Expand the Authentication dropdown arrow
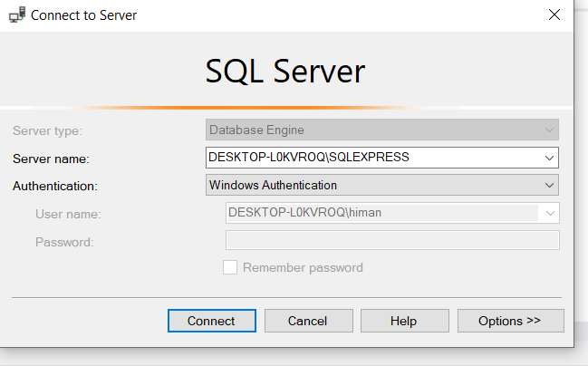Viewport: 588px width, 366px height. (549, 185)
